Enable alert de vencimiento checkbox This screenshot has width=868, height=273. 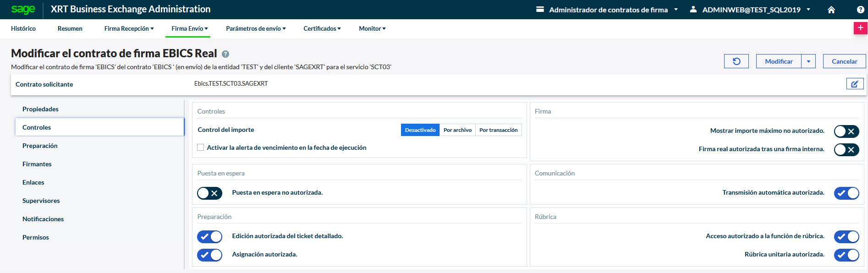(x=201, y=147)
